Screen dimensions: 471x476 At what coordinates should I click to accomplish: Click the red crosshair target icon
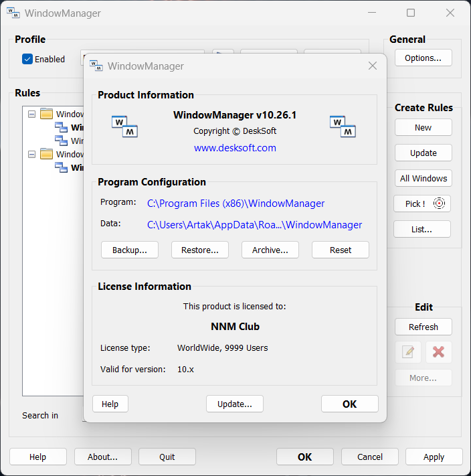click(439, 203)
